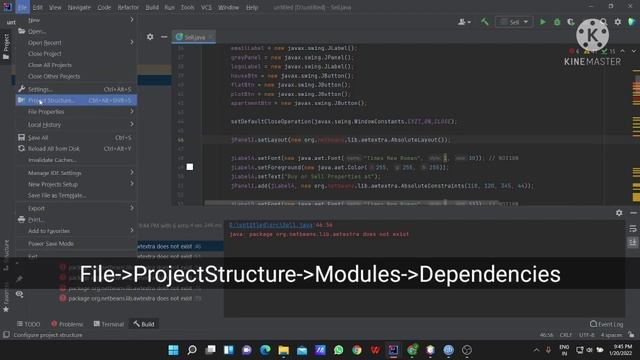Open IDE settings gear in top toolbar

(x=618, y=22)
